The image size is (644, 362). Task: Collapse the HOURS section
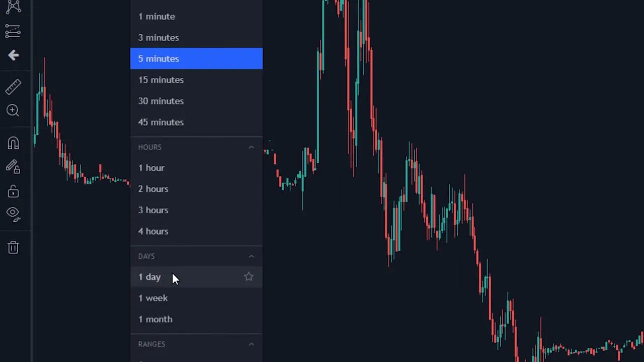[x=251, y=147]
